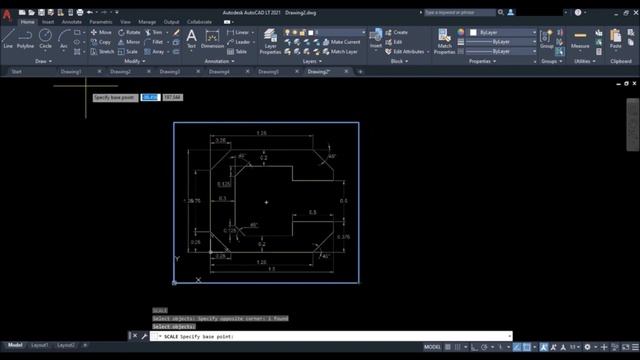
Task: Switch to the Layout1 tab
Action: click(40, 345)
